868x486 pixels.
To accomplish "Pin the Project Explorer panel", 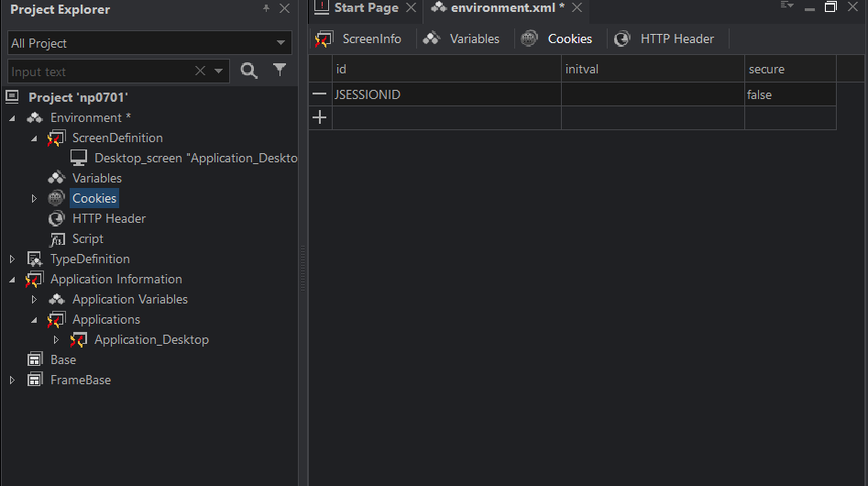I will click(266, 8).
